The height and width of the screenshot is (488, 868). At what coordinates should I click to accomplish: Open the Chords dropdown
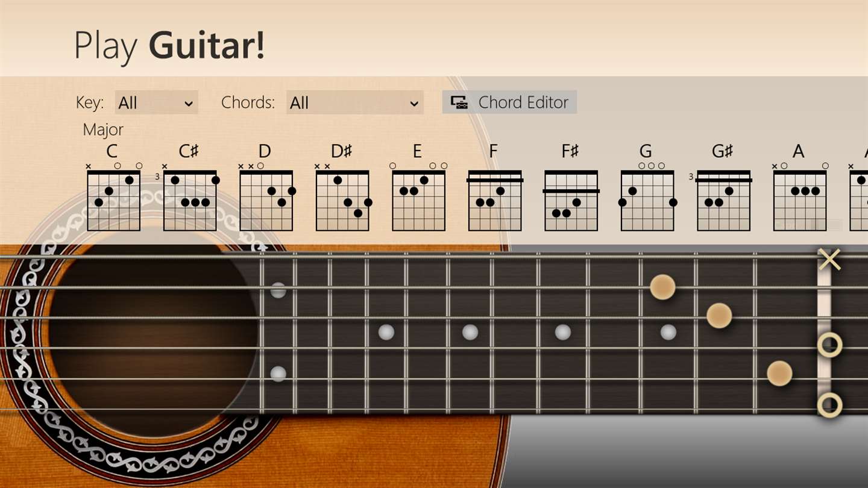[x=354, y=102]
